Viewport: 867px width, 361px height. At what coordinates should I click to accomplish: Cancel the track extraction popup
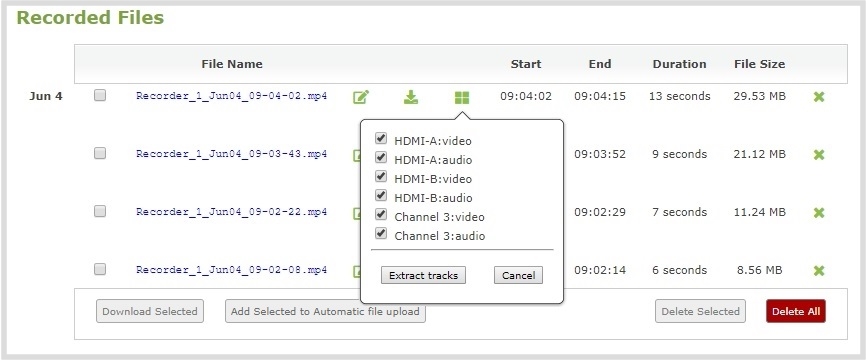pos(518,275)
